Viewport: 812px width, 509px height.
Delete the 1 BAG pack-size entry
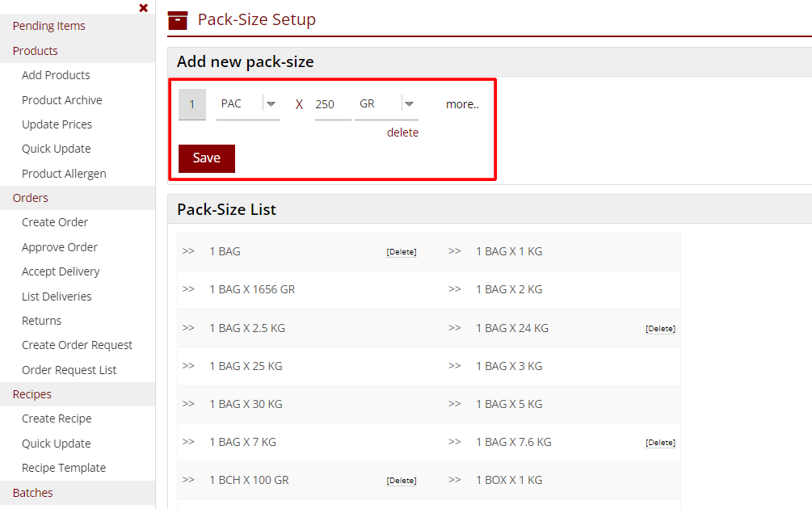(x=401, y=252)
